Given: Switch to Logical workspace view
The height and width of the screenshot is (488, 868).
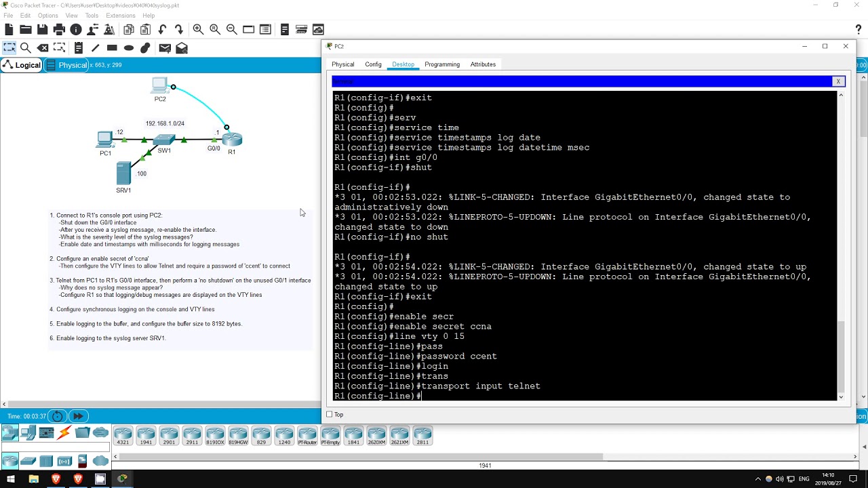Looking at the screenshot, I should [22, 65].
